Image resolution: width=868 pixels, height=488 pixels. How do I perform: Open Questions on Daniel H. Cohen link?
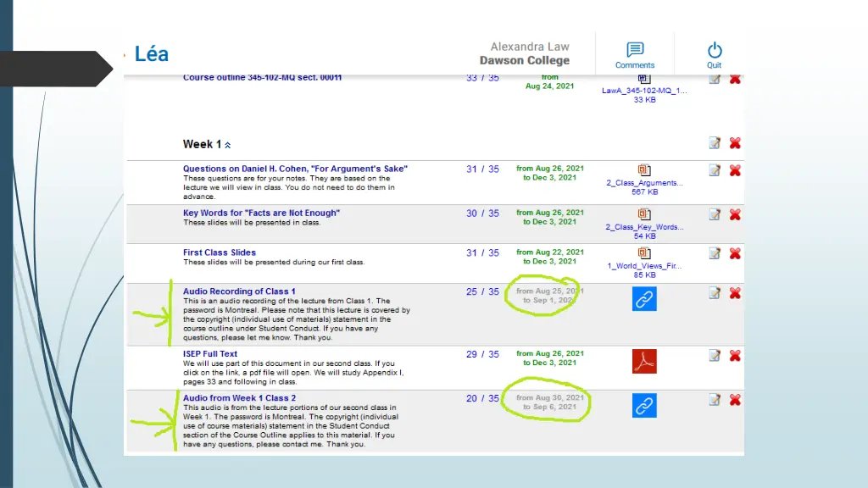[295, 169]
